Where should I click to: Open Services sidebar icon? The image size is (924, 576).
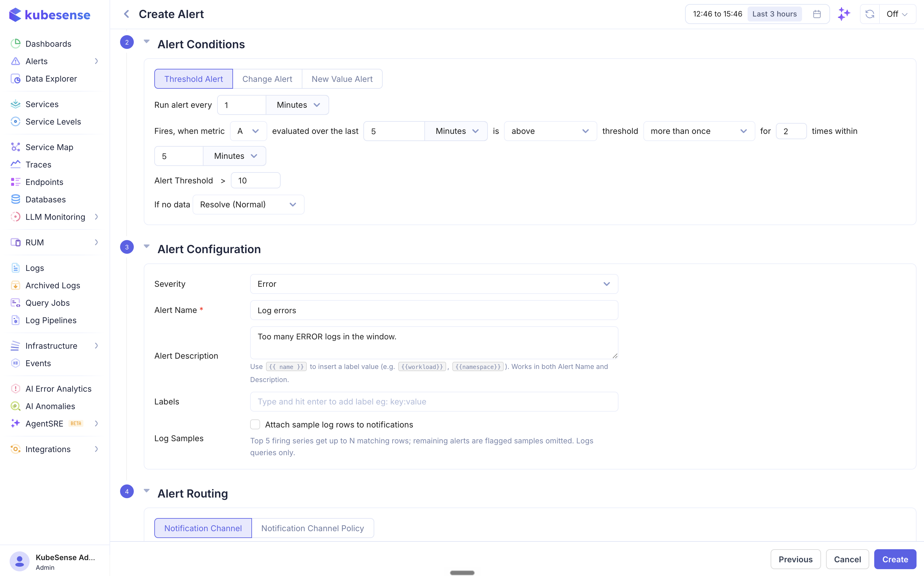16,104
